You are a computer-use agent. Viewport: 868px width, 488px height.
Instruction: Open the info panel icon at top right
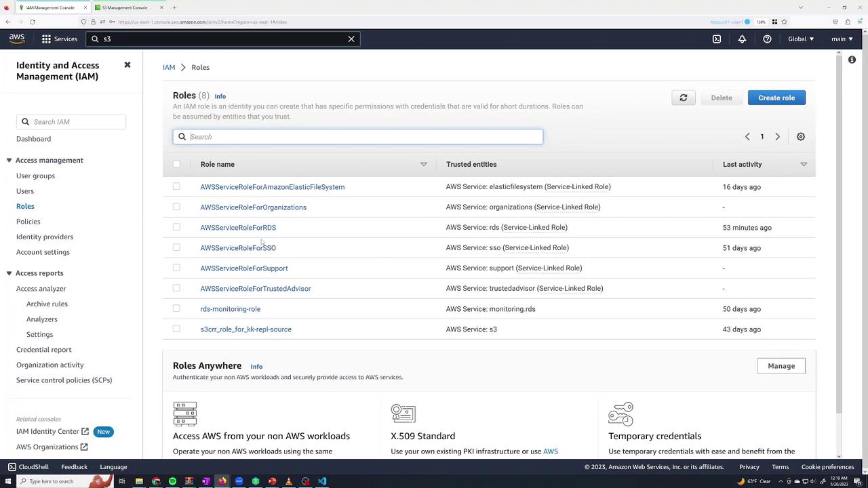pyautogui.click(x=852, y=60)
